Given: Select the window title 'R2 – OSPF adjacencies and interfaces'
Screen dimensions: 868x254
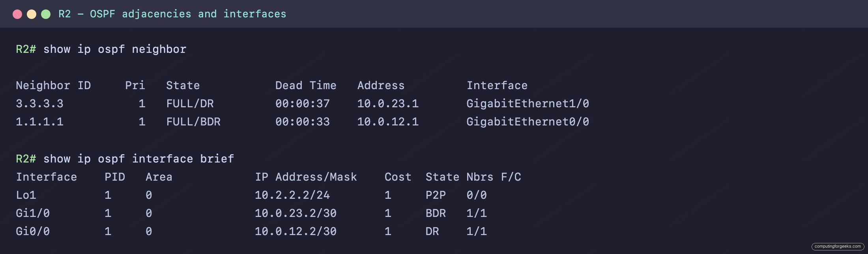Looking at the screenshot, I should click(x=172, y=14).
